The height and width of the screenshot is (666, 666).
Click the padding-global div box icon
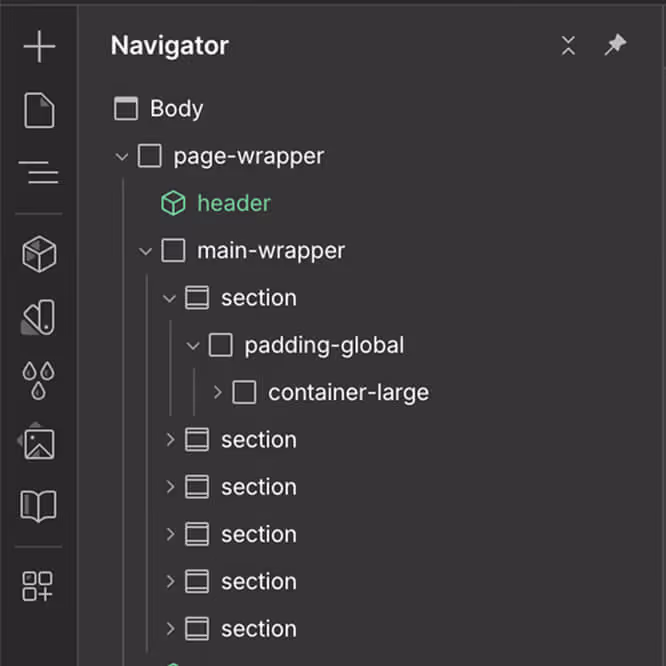point(220,345)
